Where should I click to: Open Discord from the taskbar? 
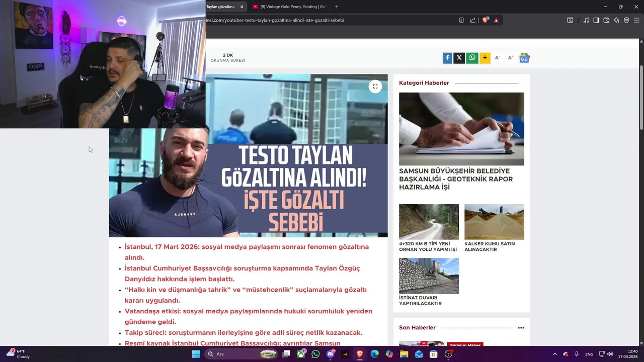pyautogui.click(x=331, y=354)
